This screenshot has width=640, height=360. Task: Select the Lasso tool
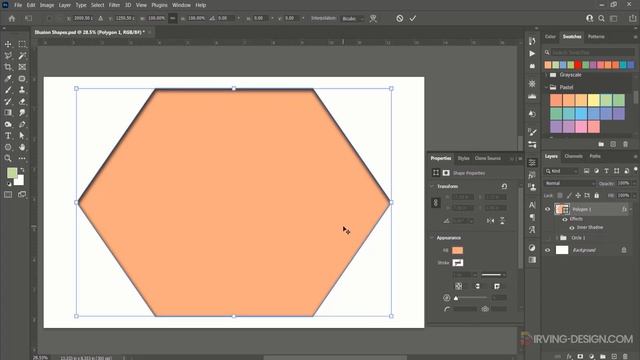[8, 56]
